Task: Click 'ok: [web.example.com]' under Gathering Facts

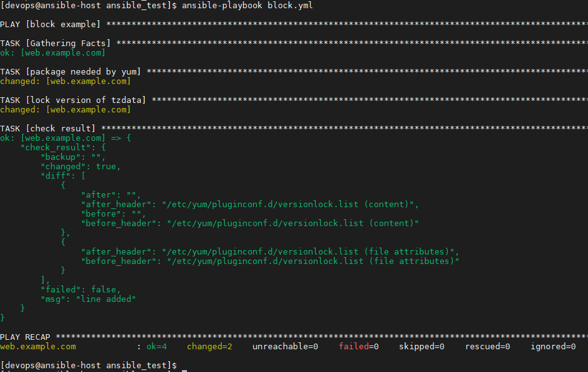Action: pos(52,53)
